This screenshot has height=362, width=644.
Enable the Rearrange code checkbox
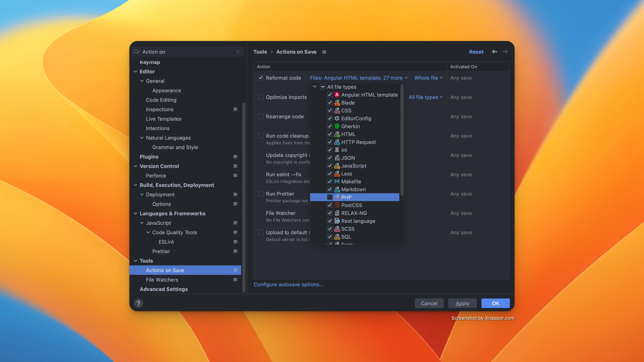point(261,116)
